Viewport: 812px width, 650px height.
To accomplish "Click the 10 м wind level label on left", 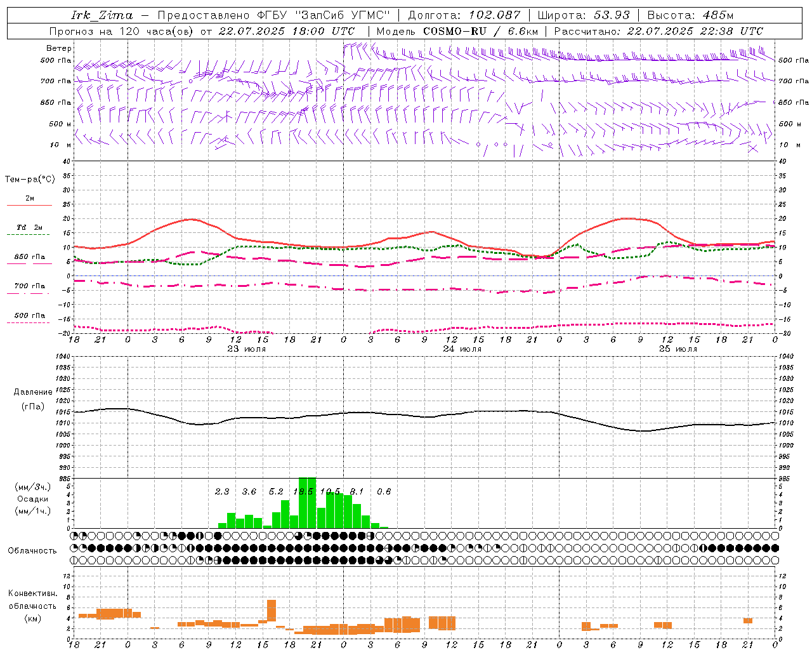I will (61, 145).
